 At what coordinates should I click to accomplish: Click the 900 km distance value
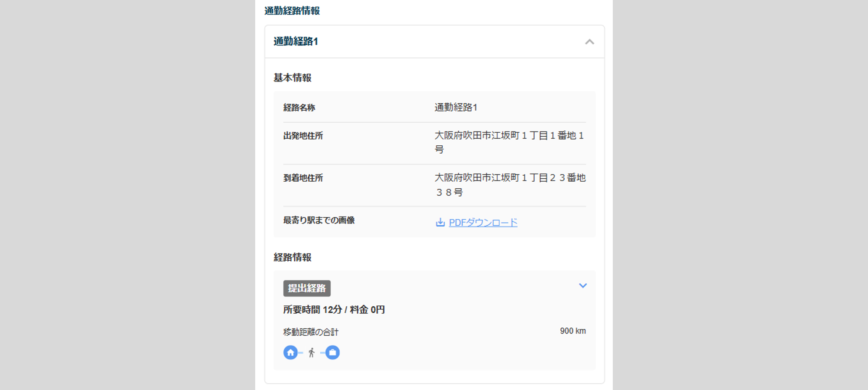click(x=573, y=331)
